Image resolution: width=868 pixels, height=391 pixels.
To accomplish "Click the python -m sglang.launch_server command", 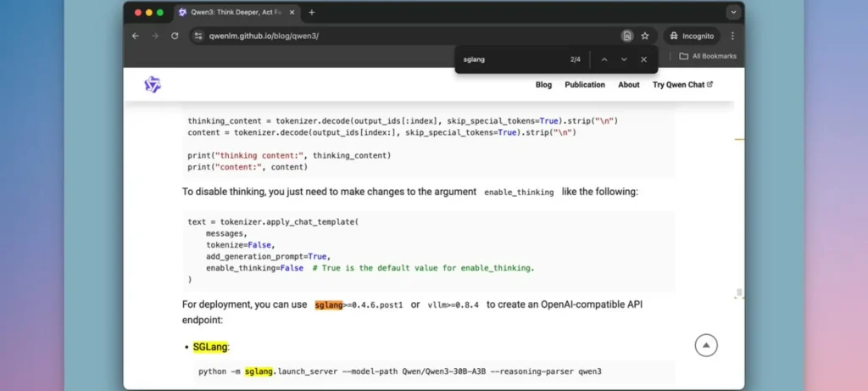I will tap(400, 371).
